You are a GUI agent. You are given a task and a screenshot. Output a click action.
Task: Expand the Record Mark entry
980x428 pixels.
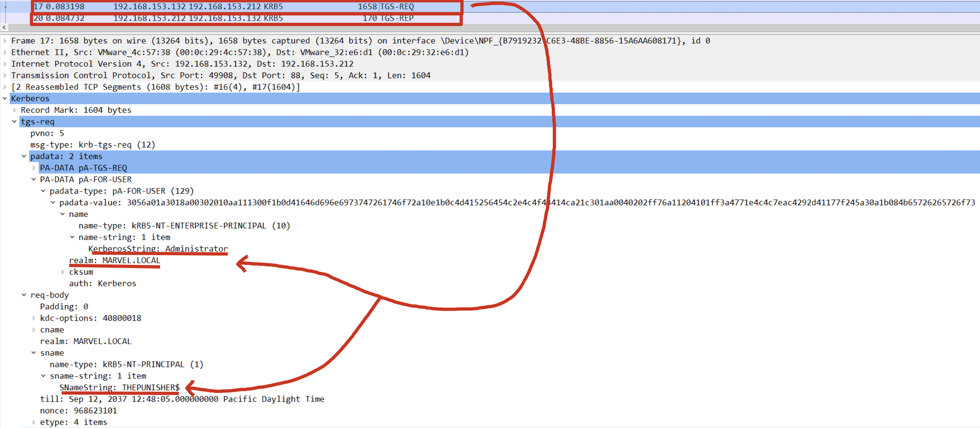pos(14,110)
